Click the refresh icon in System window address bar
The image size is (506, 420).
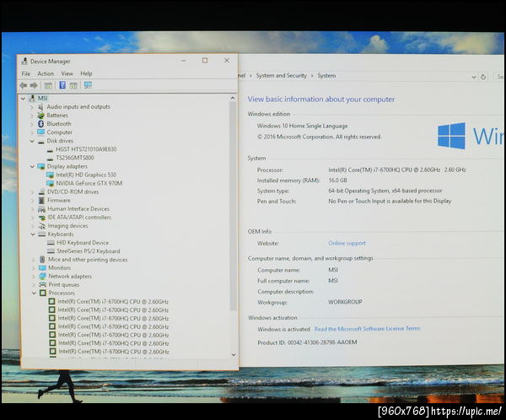click(x=483, y=77)
